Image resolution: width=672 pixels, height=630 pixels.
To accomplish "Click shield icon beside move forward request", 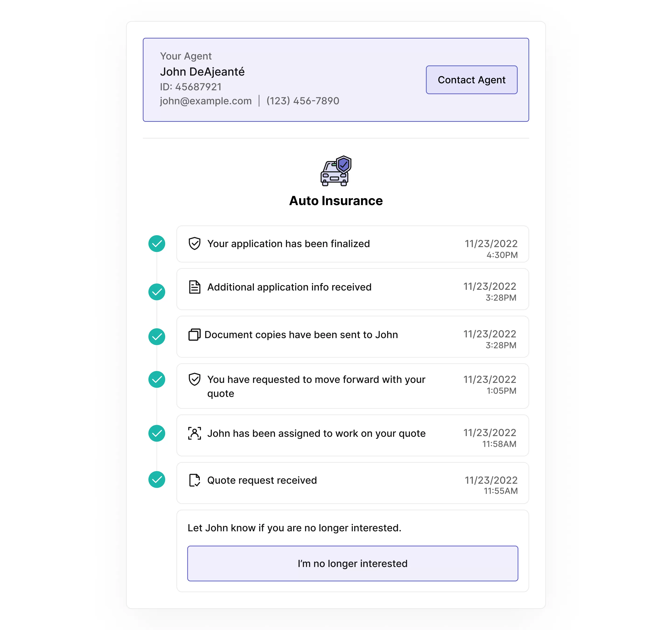I will tap(194, 379).
